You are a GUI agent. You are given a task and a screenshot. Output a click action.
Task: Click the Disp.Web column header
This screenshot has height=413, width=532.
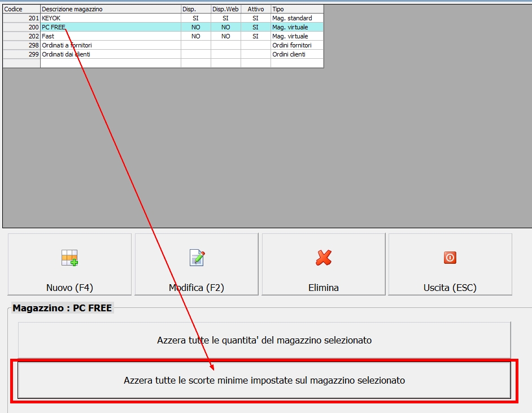226,9
